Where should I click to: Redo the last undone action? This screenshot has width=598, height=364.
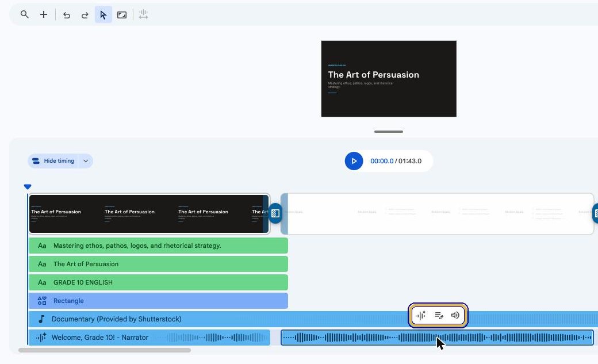pos(85,15)
